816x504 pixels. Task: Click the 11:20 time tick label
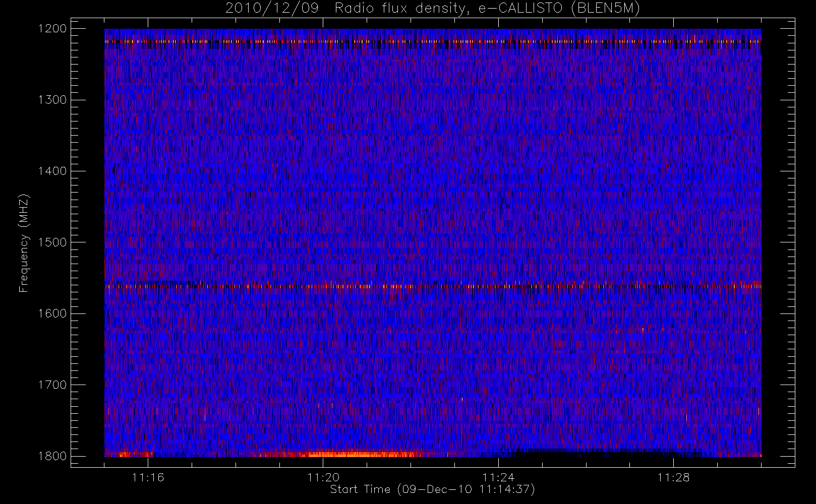[323, 477]
